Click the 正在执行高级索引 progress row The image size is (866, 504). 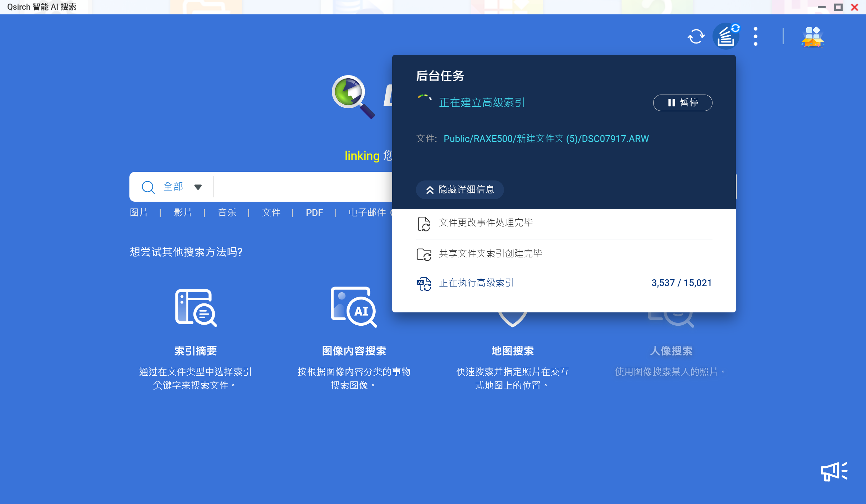click(476, 283)
